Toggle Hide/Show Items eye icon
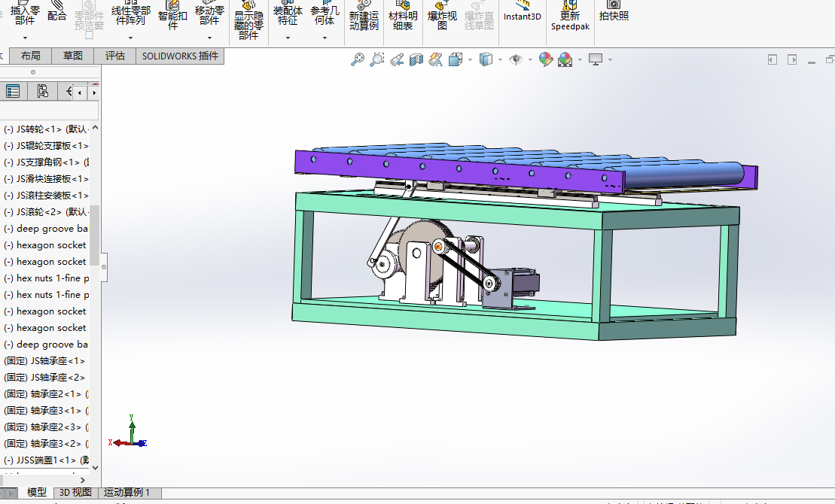 515,59
